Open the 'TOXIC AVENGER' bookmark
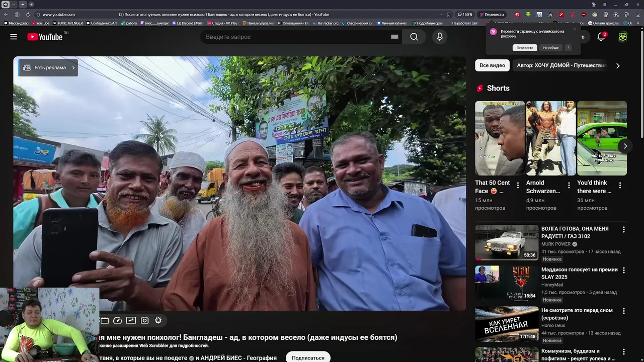The height and width of the screenshot is (362, 644). tap(67, 23)
